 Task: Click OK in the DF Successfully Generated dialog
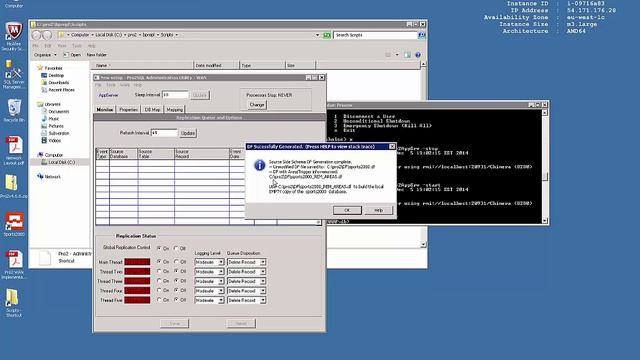pos(347,210)
